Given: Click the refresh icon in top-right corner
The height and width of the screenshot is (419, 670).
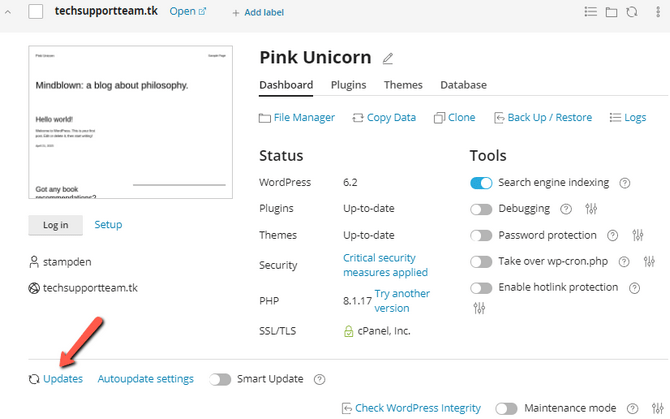Looking at the screenshot, I should (631, 12).
